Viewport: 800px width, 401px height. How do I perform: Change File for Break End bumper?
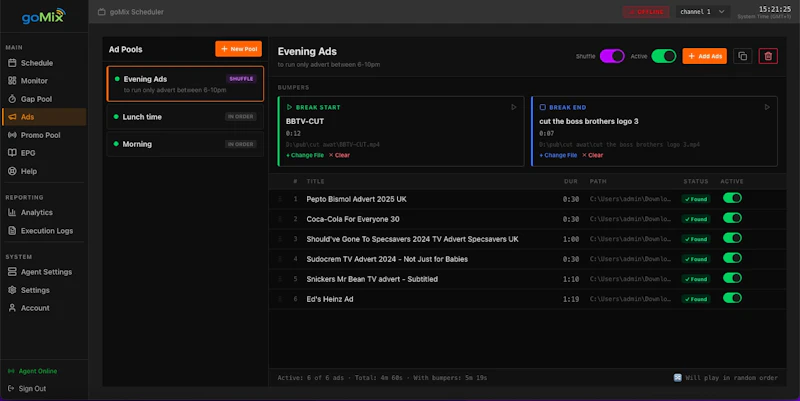pyautogui.click(x=558, y=155)
